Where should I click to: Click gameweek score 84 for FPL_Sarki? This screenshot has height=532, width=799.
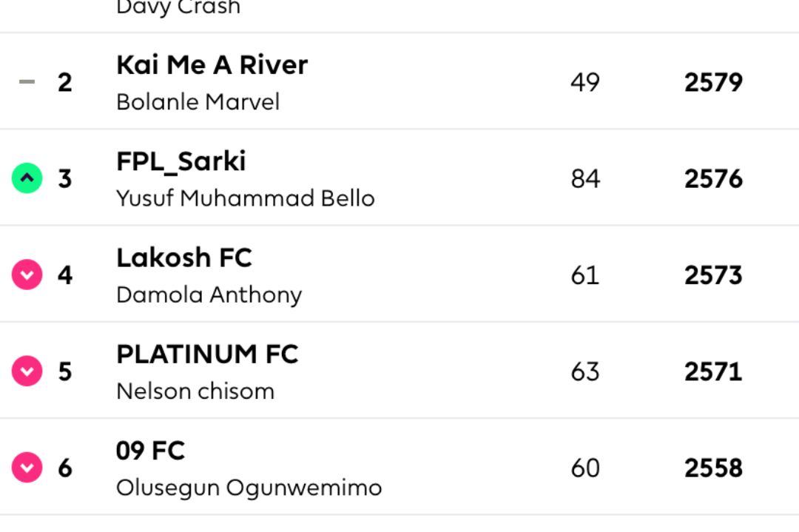coord(585,179)
